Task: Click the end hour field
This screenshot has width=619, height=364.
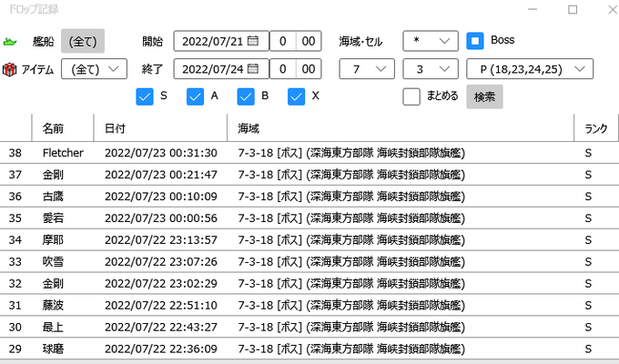Action: point(283,69)
